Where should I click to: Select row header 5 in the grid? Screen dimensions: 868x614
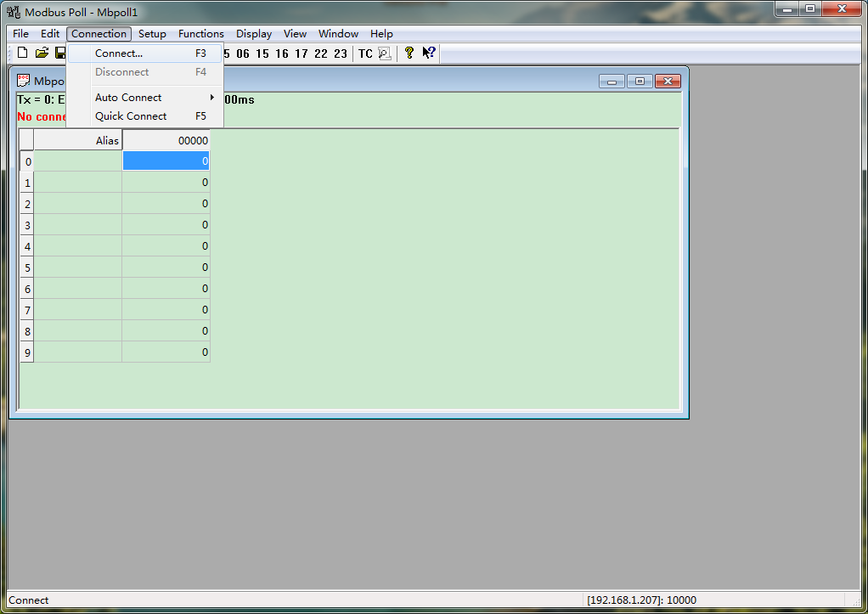click(x=27, y=268)
